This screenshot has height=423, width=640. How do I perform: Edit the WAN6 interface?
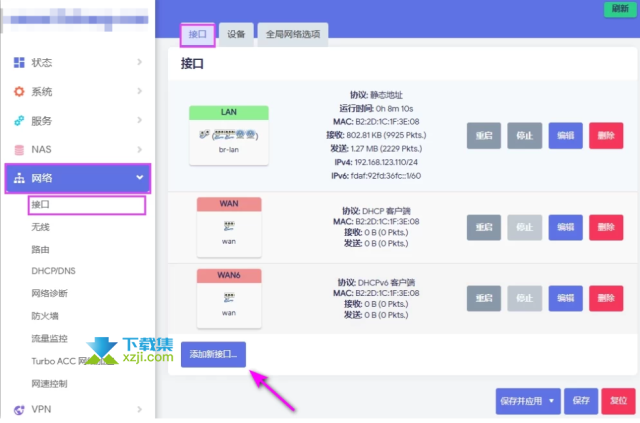point(565,298)
